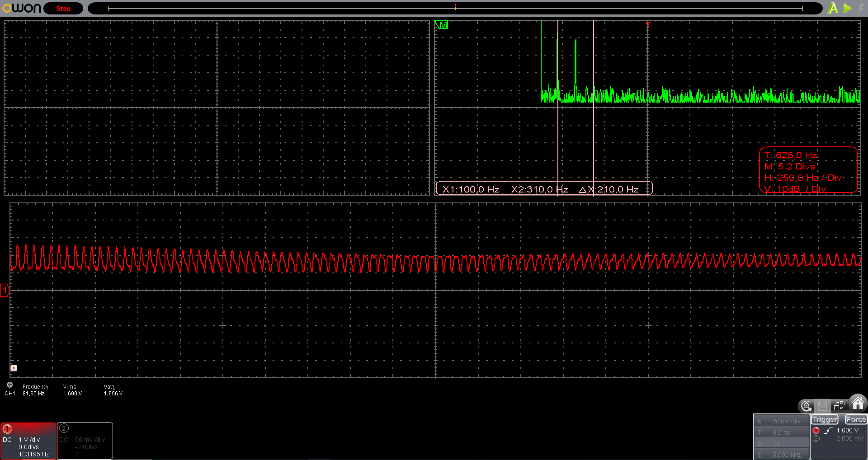Click channel 2 '50 mV /div' scale

click(x=90, y=440)
